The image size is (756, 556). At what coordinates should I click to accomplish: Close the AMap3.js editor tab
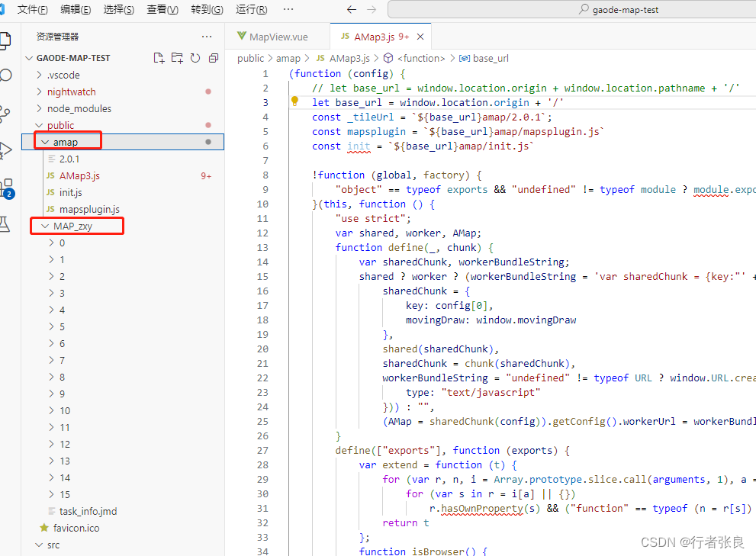coord(420,37)
